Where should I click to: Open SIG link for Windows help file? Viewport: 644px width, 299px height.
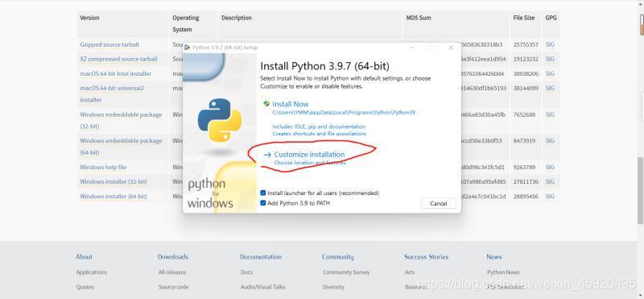coord(550,168)
